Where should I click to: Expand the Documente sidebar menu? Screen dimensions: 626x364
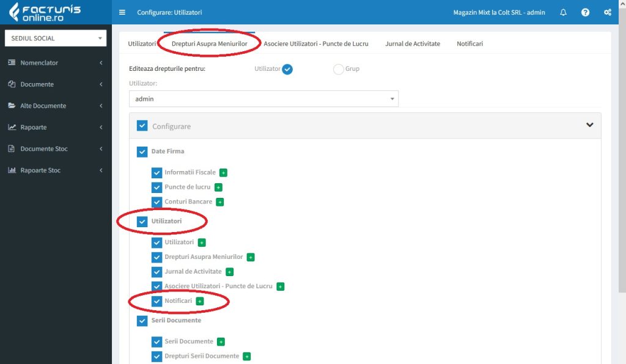point(56,84)
